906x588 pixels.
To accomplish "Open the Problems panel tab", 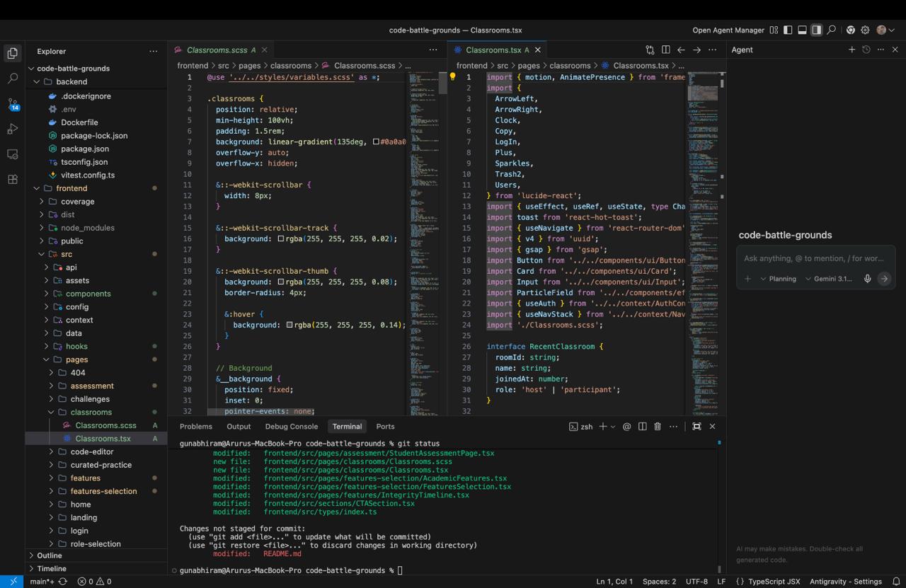I will click(x=196, y=427).
